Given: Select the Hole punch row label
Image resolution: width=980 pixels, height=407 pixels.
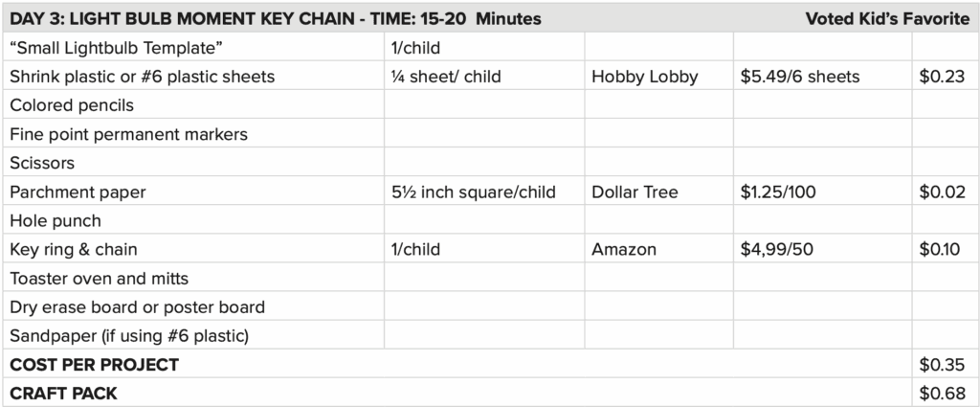Looking at the screenshot, I should click(x=56, y=221).
